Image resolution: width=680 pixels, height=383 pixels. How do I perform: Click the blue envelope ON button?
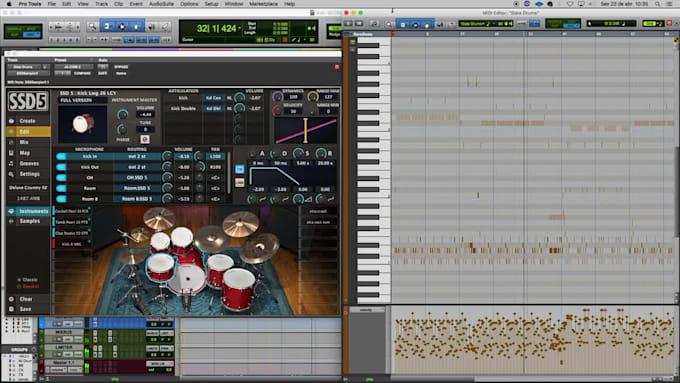click(239, 169)
